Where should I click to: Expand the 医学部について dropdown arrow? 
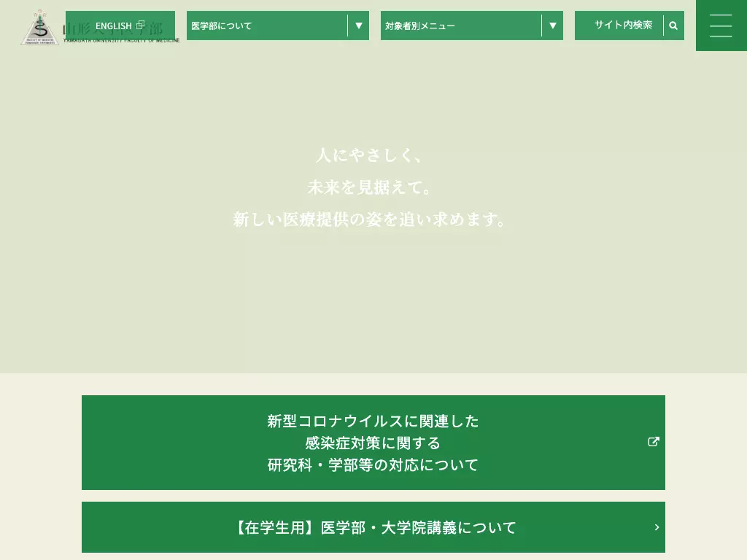point(359,26)
